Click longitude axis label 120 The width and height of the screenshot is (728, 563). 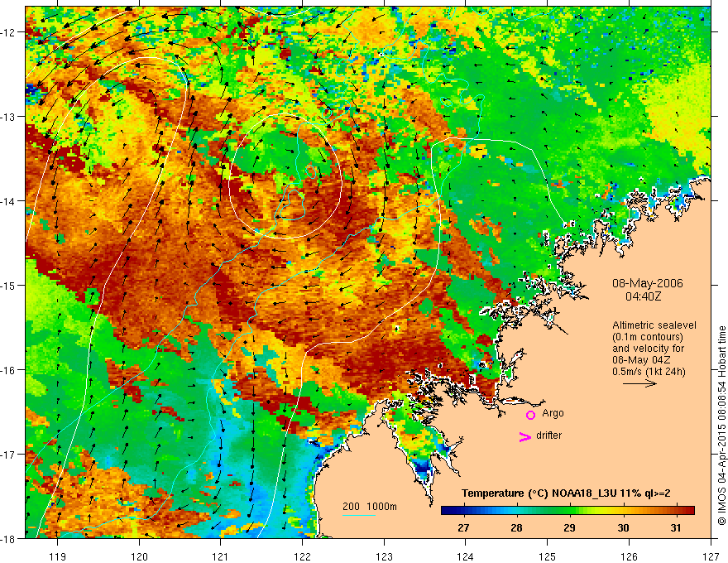[x=139, y=556]
